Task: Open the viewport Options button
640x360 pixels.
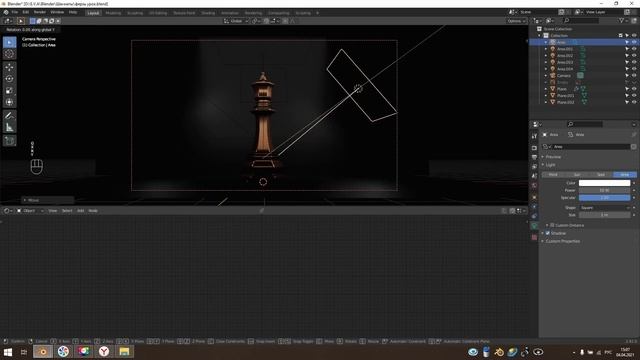Action: pyautogui.click(x=516, y=21)
